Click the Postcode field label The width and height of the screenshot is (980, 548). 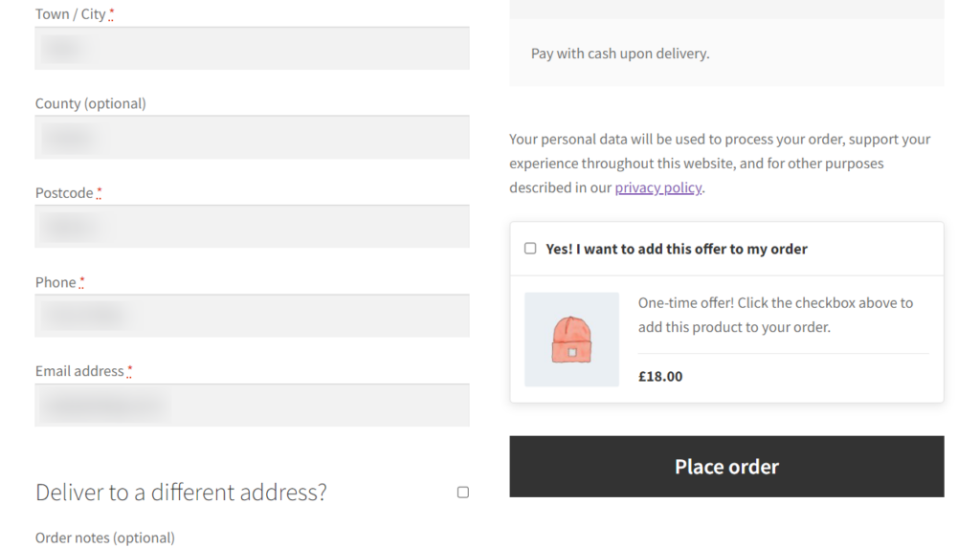click(x=64, y=193)
